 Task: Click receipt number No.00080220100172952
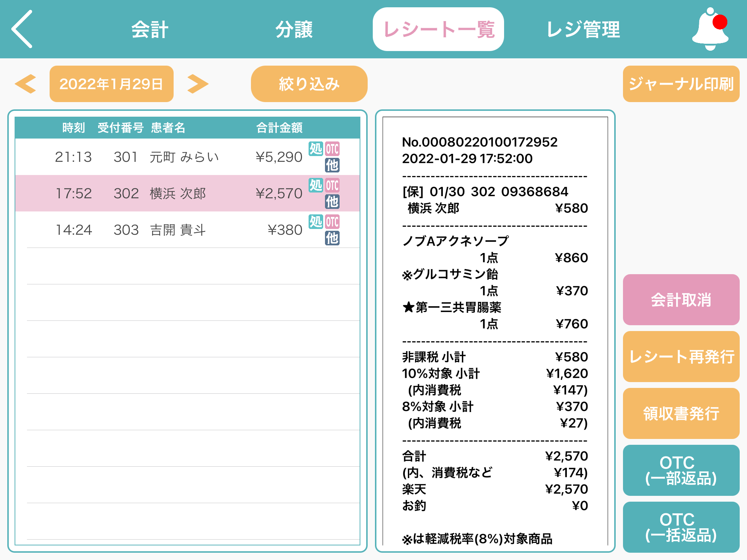(480, 142)
